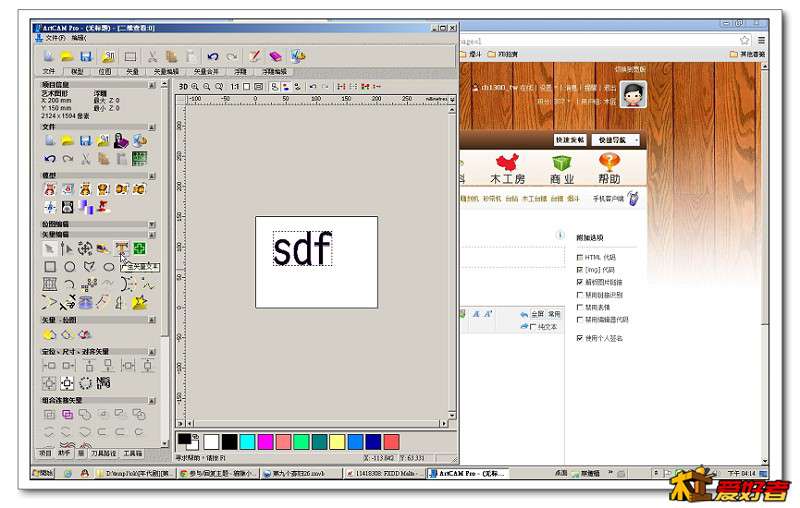Click the first teddy bear model icon
Screen dimensions: 800x508
click(x=49, y=190)
